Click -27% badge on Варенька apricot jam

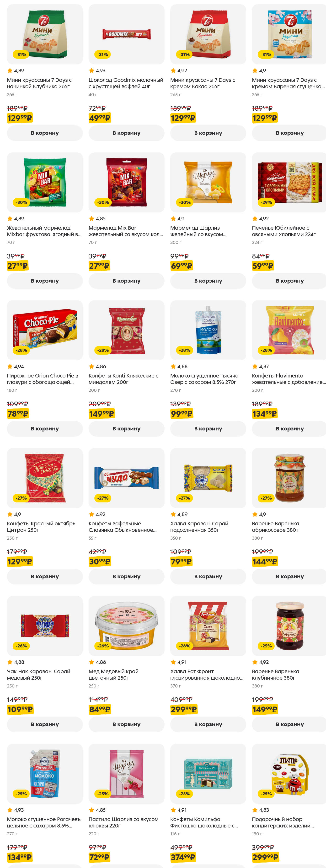pos(266,498)
